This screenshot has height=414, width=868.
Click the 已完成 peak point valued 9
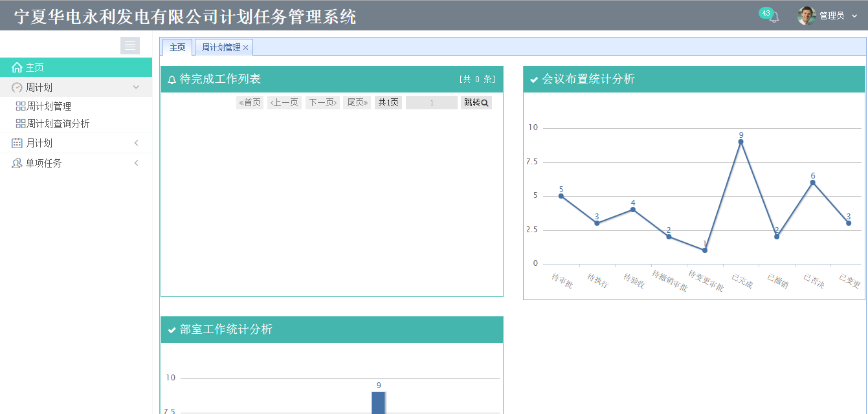[x=740, y=142]
